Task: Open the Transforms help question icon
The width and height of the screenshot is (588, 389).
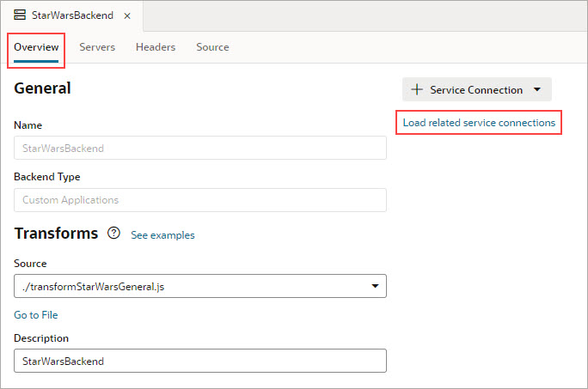Action: click(113, 233)
